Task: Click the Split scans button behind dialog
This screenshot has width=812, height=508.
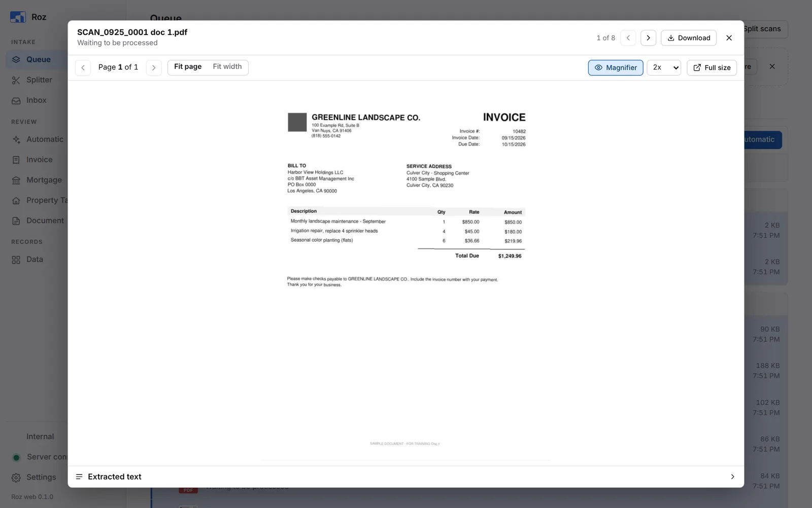Action: click(765, 29)
